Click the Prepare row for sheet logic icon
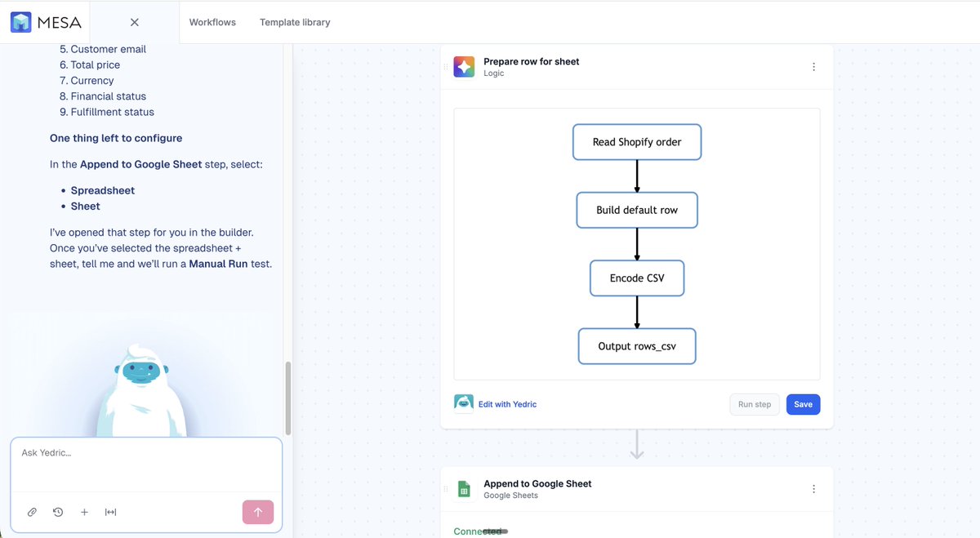The height and width of the screenshot is (538, 980). coord(464,67)
